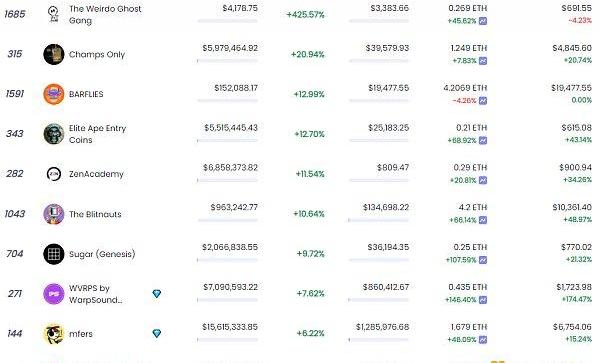This screenshot has height=363, width=600.
Task: Click the Champs Only collection name
Action: click(97, 54)
